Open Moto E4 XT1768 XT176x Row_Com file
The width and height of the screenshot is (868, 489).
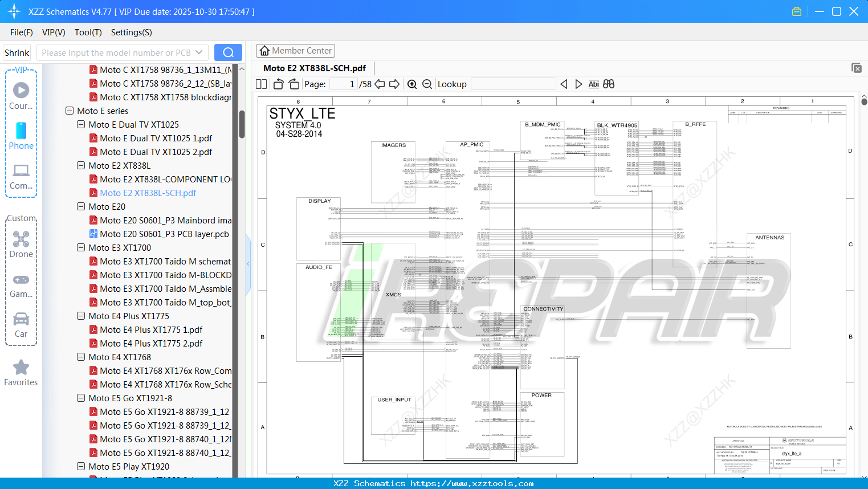[161, 370]
